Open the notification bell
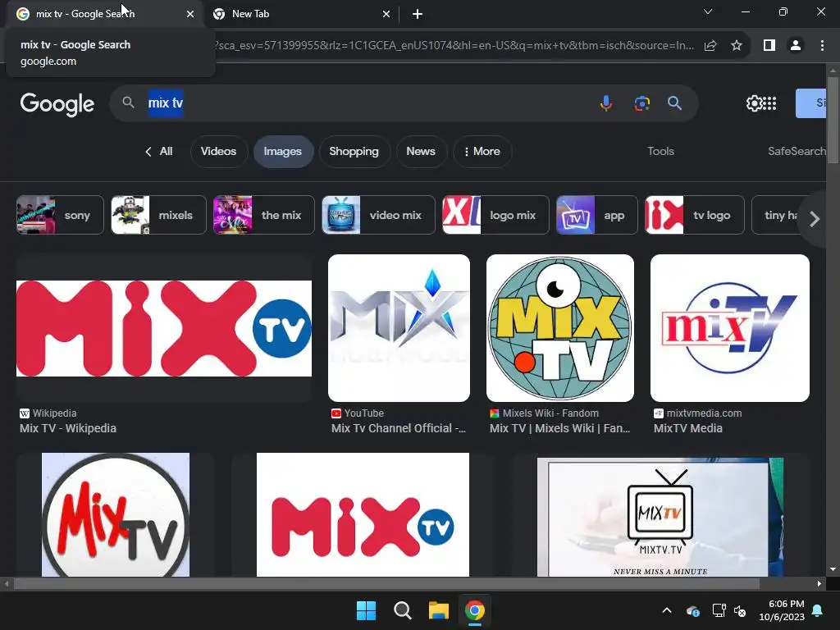Image resolution: width=840 pixels, height=630 pixels. pos(818,610)
